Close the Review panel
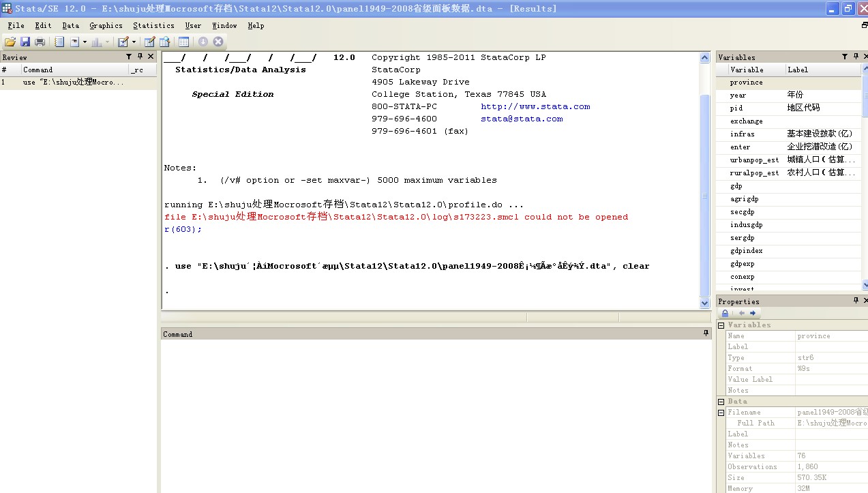Screen dimensions: 868x493 151,57
